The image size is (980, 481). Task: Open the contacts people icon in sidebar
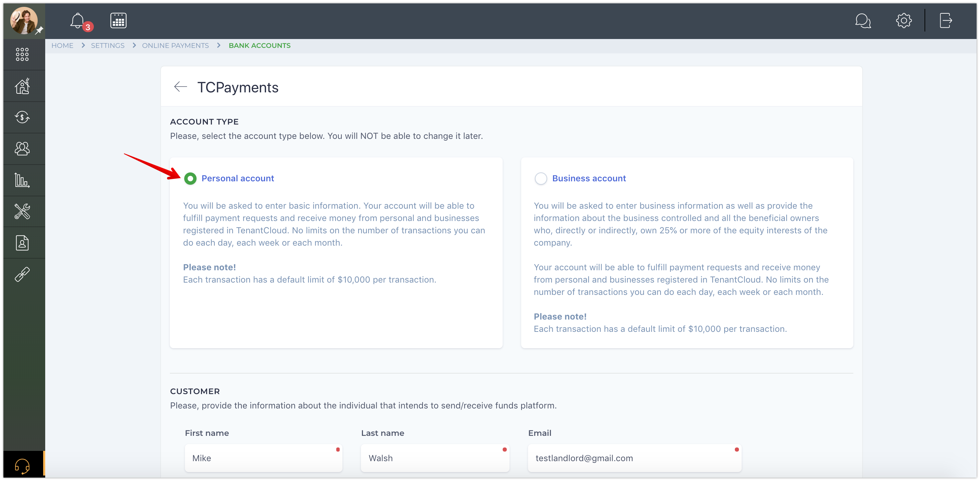coord(22,149)
